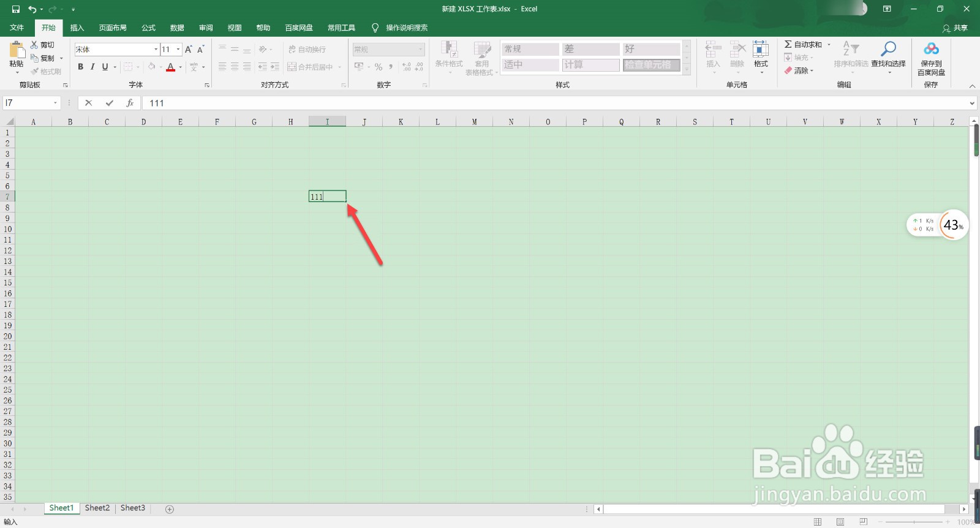Image resolution: width=980 pixels, height=528 pixels.
Task: Click the percent style icon
Action: tap(379, 67)
